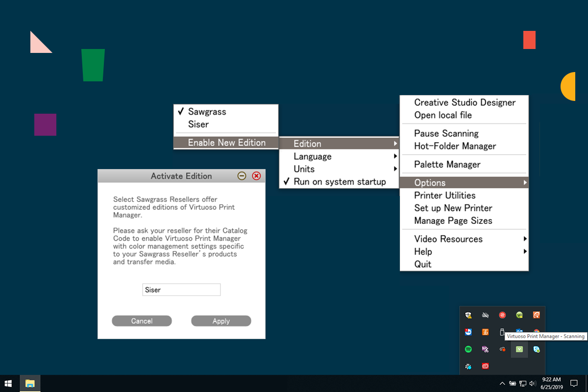
Task: Select the Siser edition
Action: pos(226,124)
